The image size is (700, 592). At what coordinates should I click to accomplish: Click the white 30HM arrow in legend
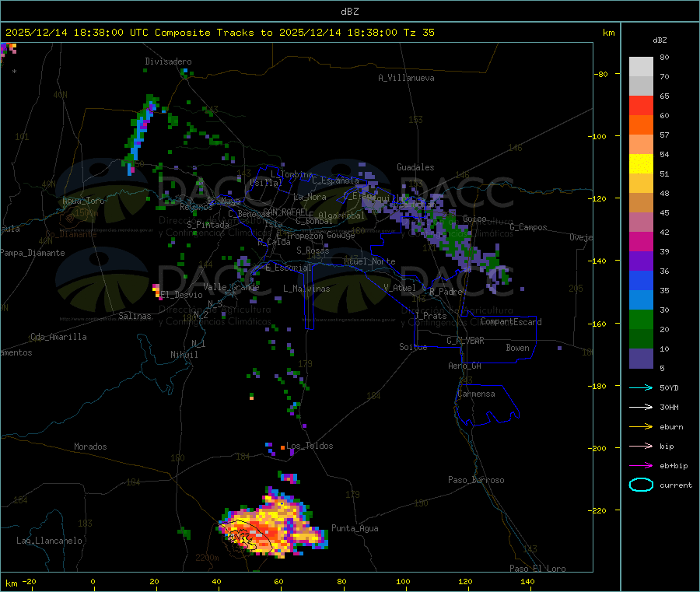click(641, 407)
